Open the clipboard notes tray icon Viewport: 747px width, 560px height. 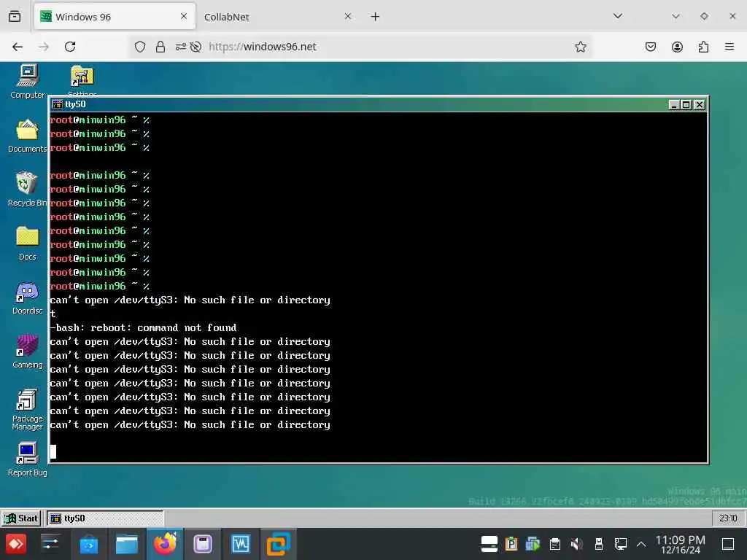[555, 544]
